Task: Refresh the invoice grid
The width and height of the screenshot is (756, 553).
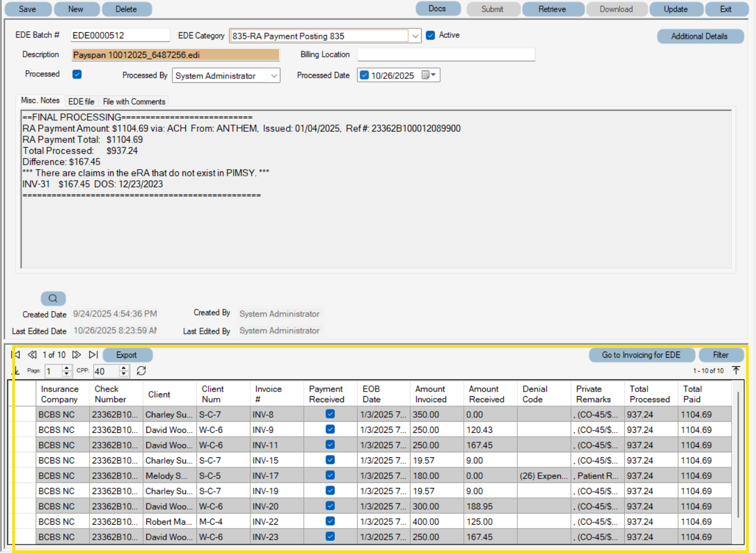Action: [142, 371]
